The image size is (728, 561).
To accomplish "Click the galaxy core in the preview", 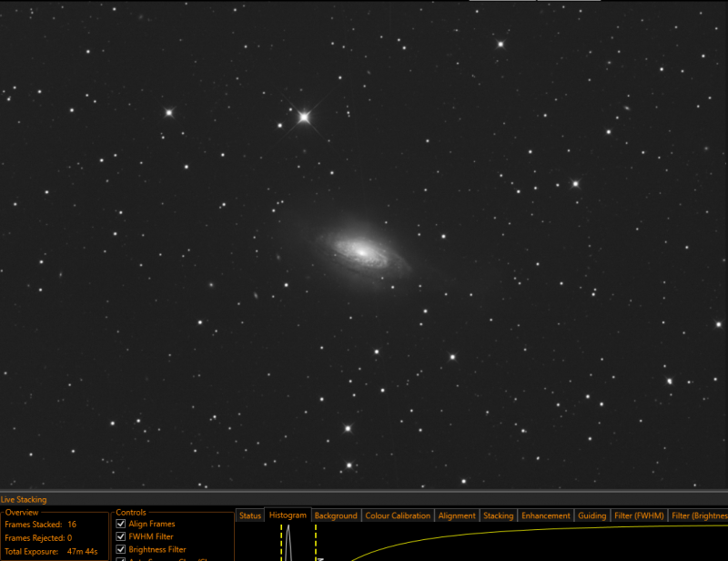I will click(x=362, y=252).
